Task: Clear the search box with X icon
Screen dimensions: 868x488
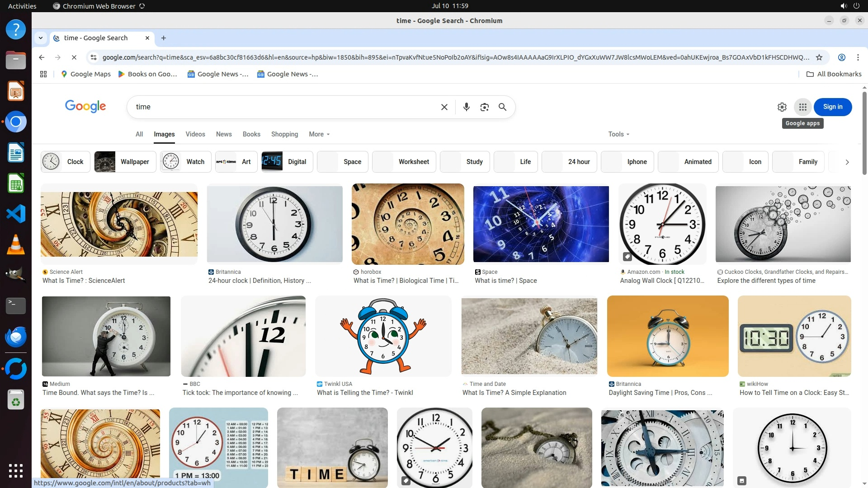Action: [x=444, y=107]
